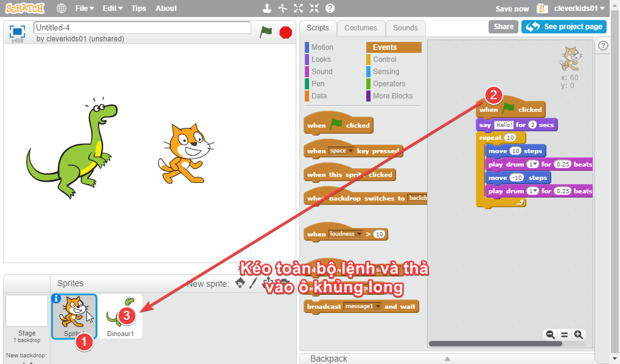Open drum dropdown below move 10 steps
The width and height of the screenshot is (620, 364).
532,164
